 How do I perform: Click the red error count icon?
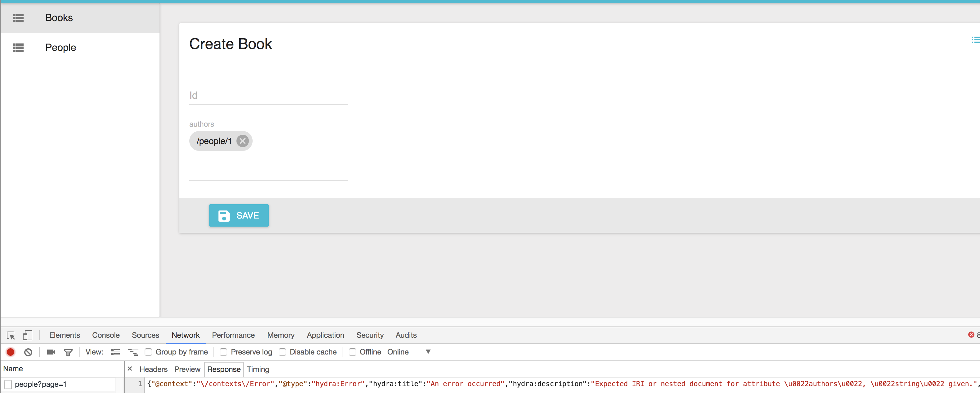[971, 335]
